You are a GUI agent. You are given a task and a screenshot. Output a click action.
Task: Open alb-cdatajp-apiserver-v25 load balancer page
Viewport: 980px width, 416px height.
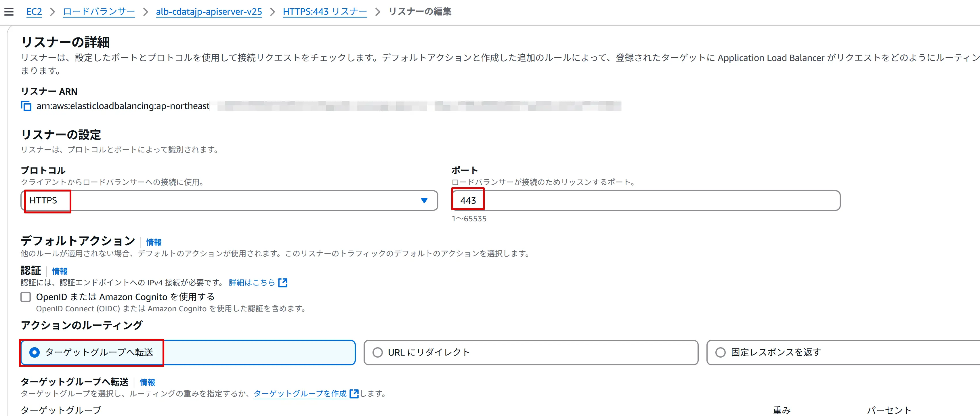pos(209,12)
